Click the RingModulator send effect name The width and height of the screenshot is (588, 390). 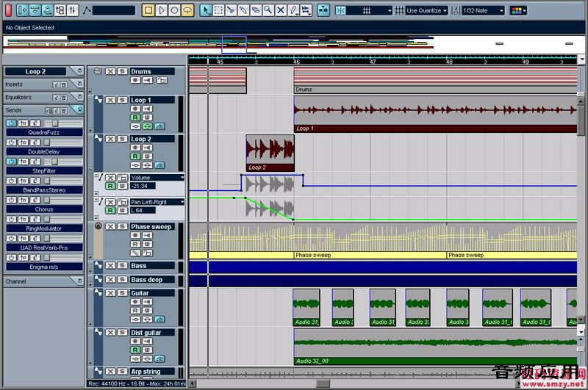click(44, 228)
